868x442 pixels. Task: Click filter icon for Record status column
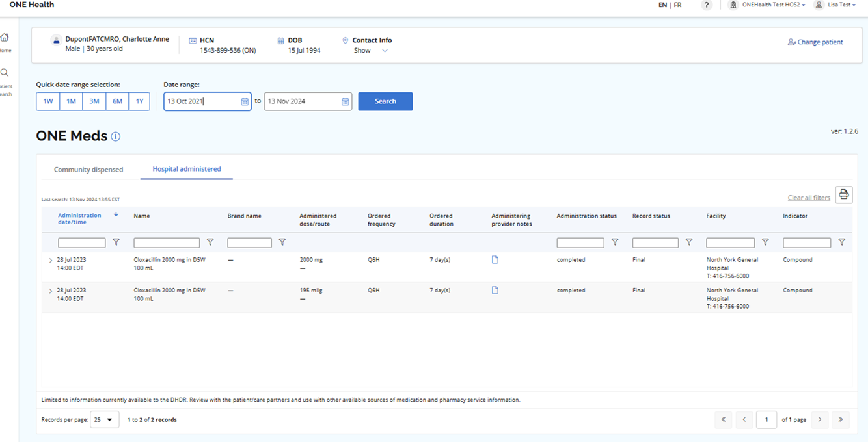click(689, 242)
